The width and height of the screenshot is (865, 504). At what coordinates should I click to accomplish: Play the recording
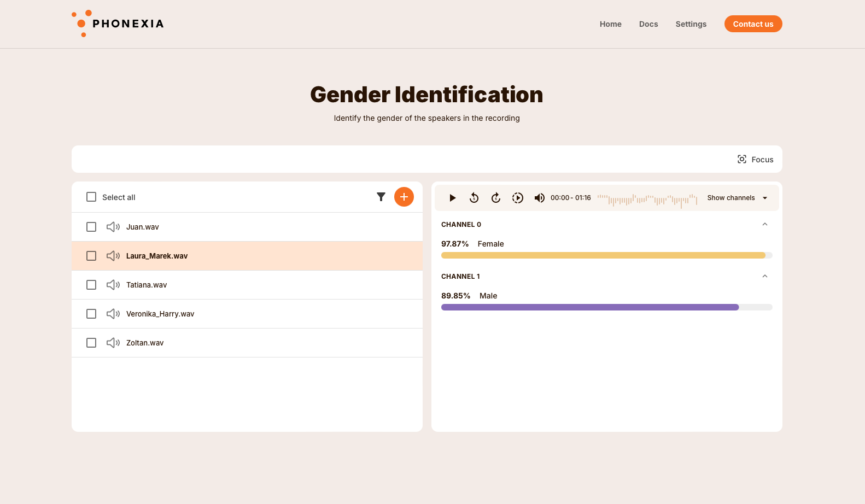tap(452, 198)
